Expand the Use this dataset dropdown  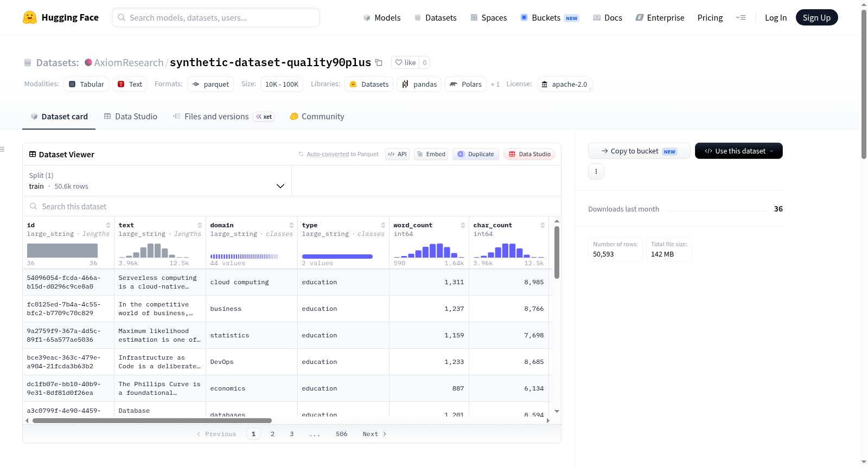[x=739, y=151]
